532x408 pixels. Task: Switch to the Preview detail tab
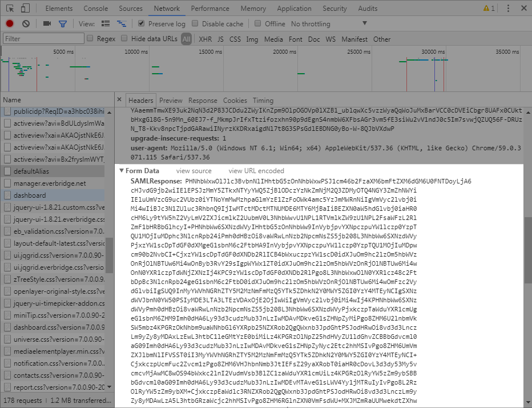171,100
